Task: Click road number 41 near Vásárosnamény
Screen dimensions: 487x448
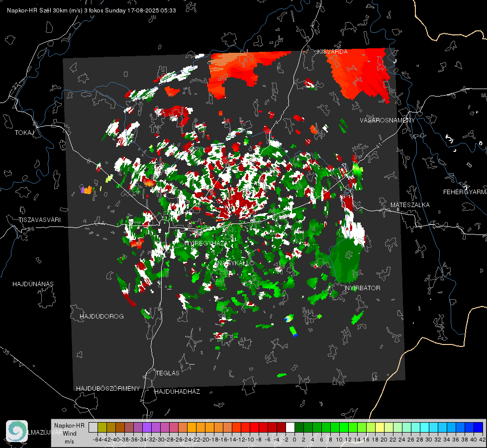Action: pyautogui.click(x=378, y=145)
